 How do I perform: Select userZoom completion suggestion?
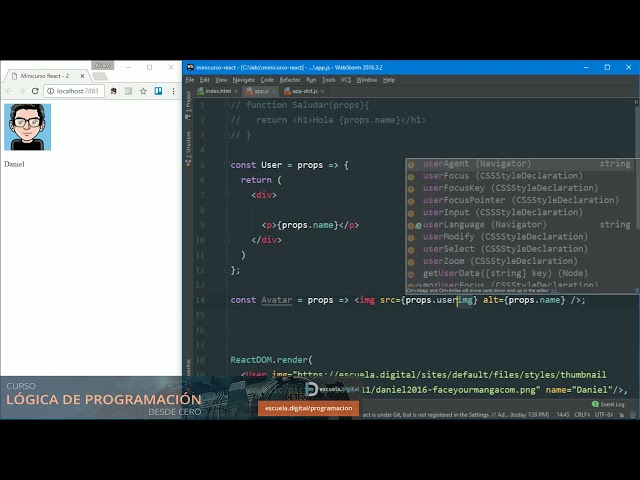[x=520, y=261]
